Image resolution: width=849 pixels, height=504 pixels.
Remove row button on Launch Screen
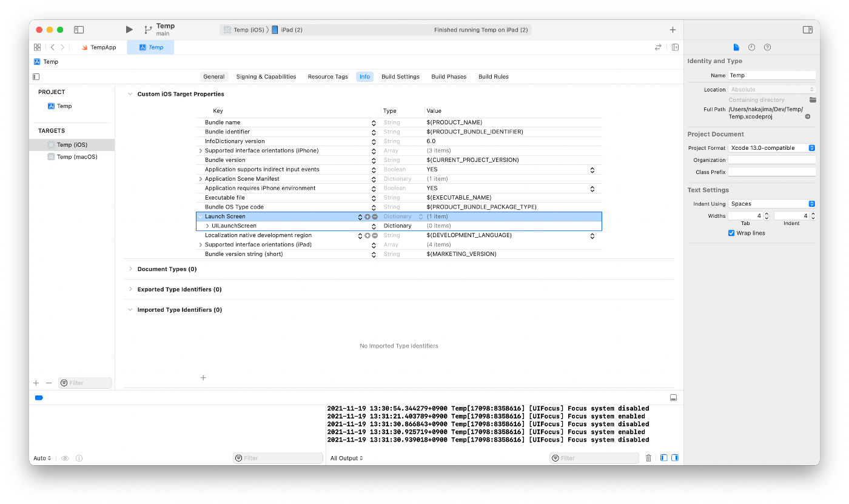[375, 217]
